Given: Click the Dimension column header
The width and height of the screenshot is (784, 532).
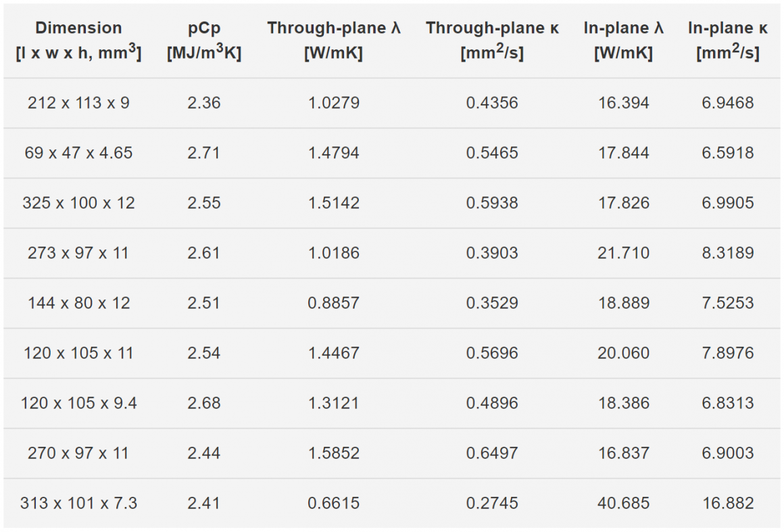Looking at the screenshot, I should (78, 40).
